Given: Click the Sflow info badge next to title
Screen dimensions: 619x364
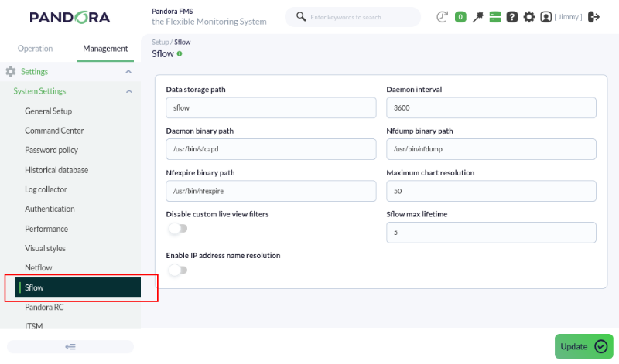Looking at the screenshot, I should tap(180, 53).
